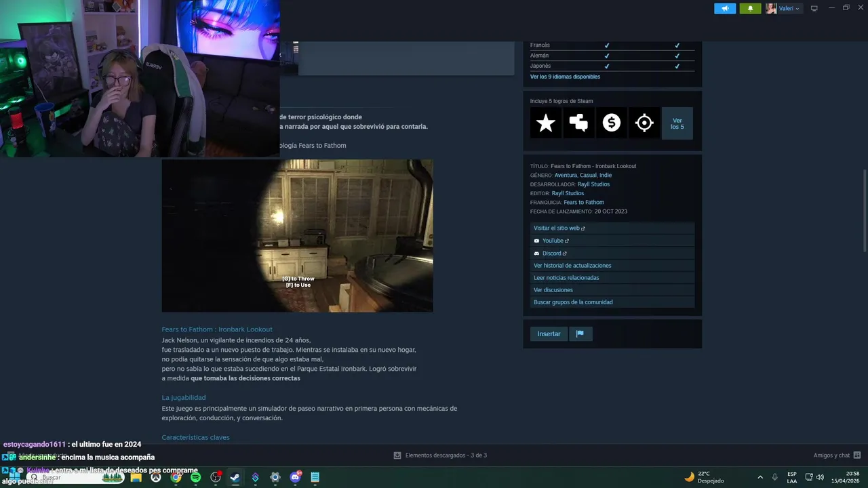The width and height of the screenshot is (868, 488).
Task: Click 'Visitar el sitio web' link
Action: pyautogui.click(x=612, y=228)
